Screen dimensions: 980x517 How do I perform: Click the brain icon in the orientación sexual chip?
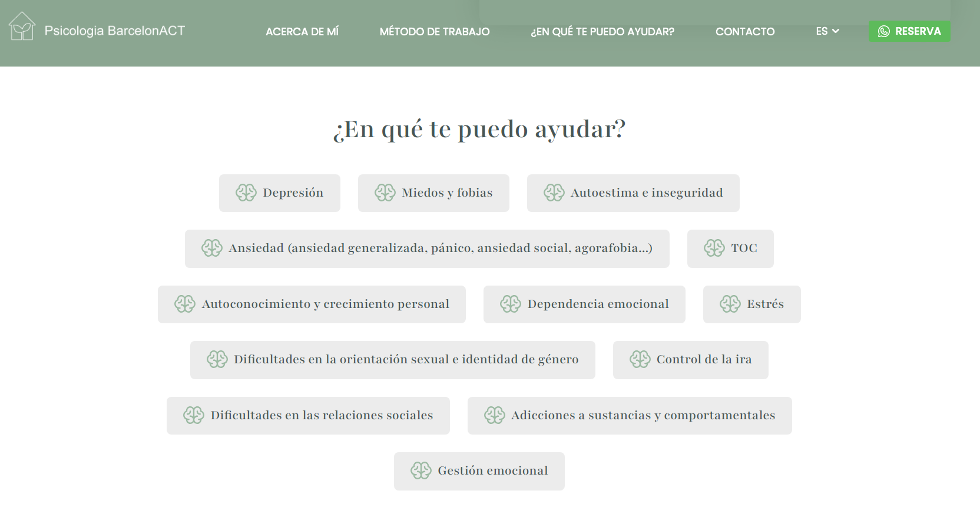pyautogui.click(x=217, y=359)
